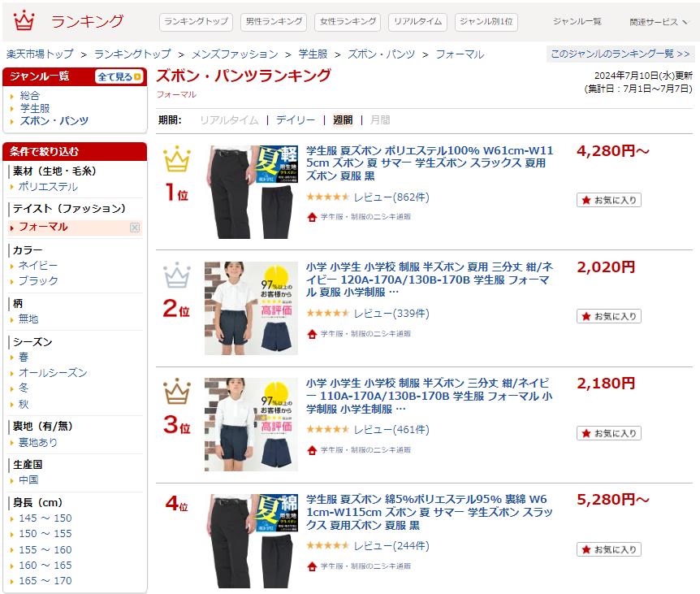This screenshot has height=594, width=700.
Task: Expand the 関連サービス dropdown
Action: tap(658, 22)
